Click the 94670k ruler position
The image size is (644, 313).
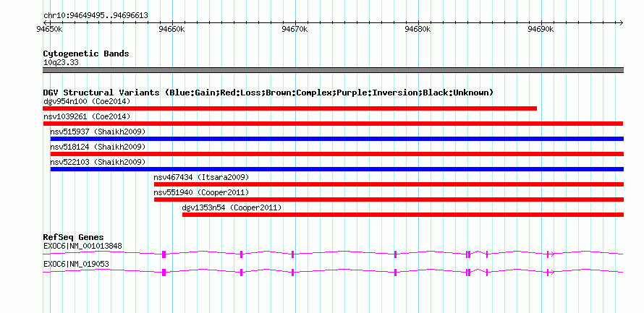(295, 29)
